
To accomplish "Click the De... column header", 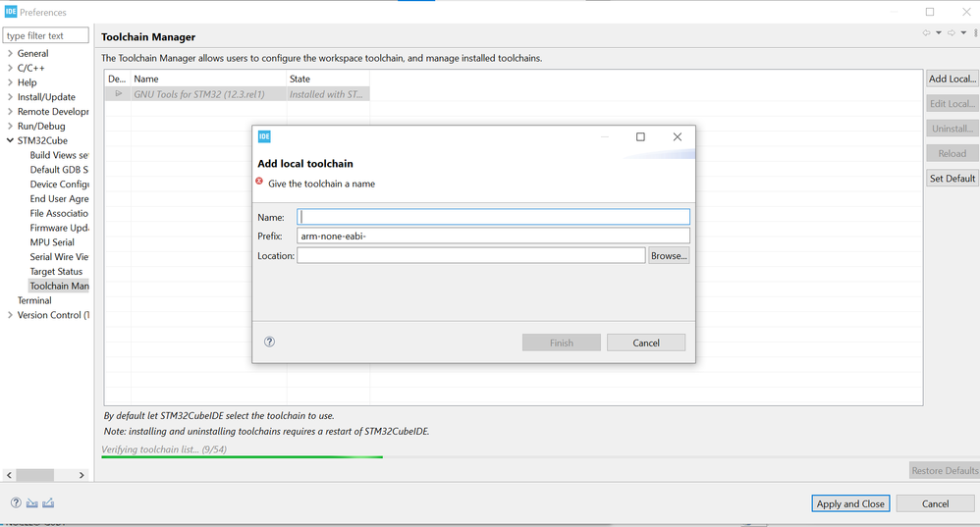I will point(118,79).
